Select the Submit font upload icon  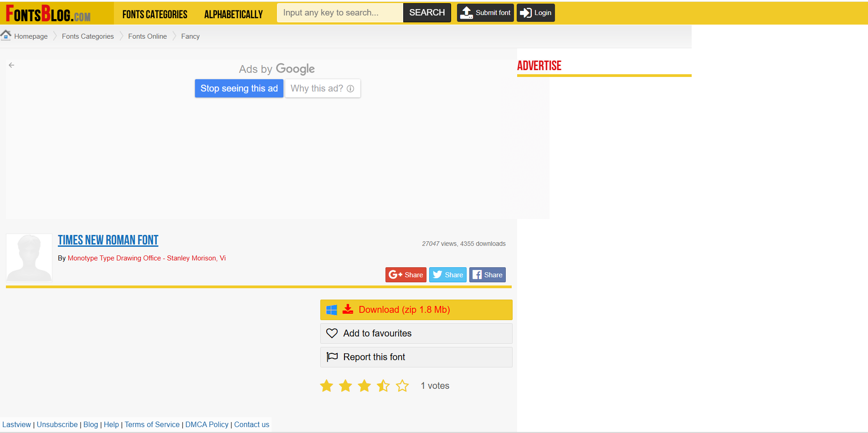coord(466,12)
